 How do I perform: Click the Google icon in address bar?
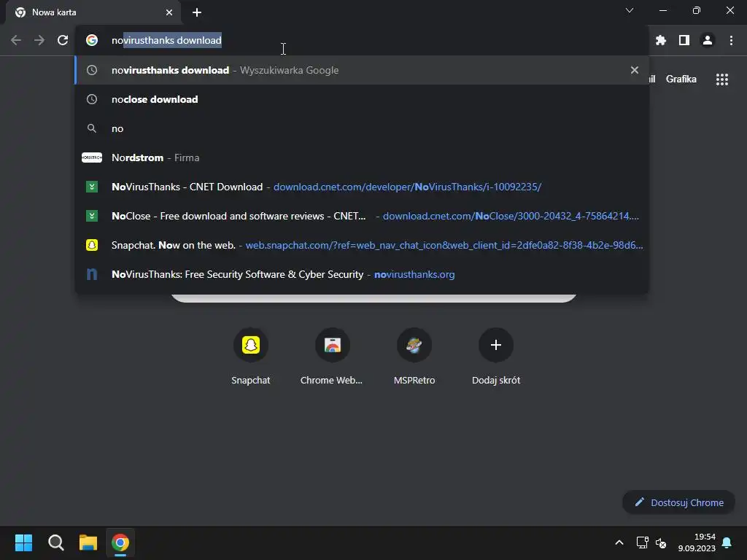click(x=92, y=41)
